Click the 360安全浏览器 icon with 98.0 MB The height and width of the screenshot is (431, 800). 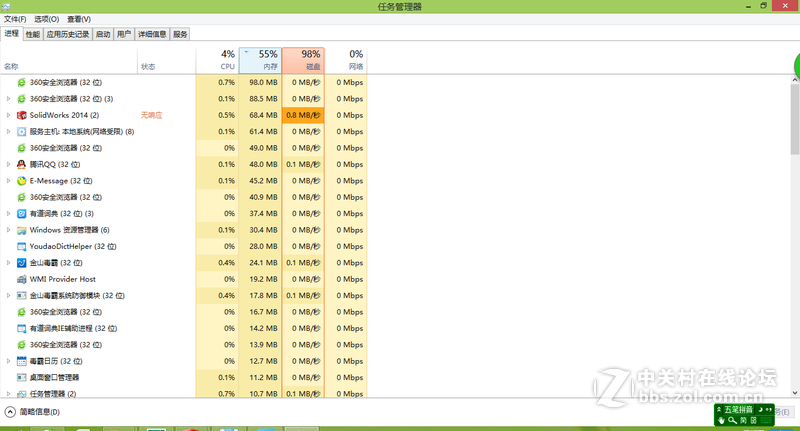point(21,82)
